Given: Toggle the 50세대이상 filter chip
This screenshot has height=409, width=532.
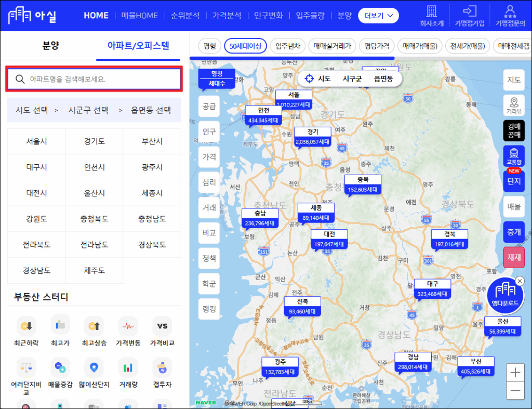Looking at the screenshot, I should 246,46.
